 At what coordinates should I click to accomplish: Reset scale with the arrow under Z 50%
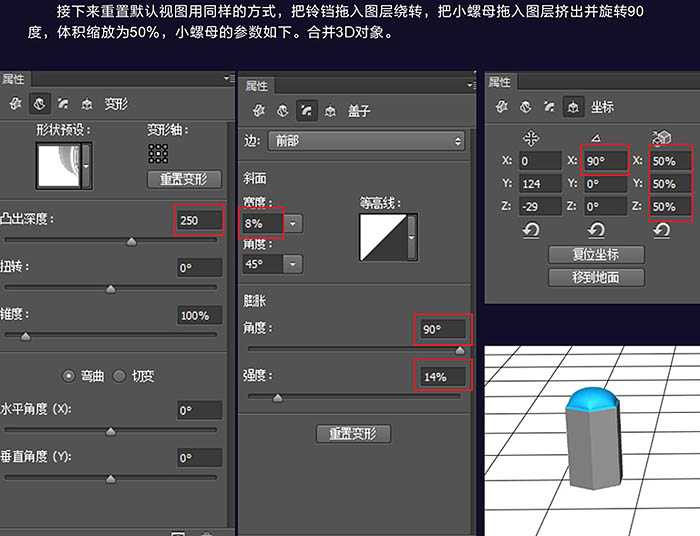click(661, 230)
